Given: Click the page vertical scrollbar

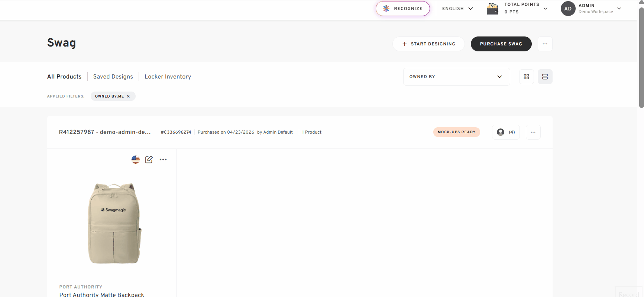Looking at the screenshot, I should (641, 58).
